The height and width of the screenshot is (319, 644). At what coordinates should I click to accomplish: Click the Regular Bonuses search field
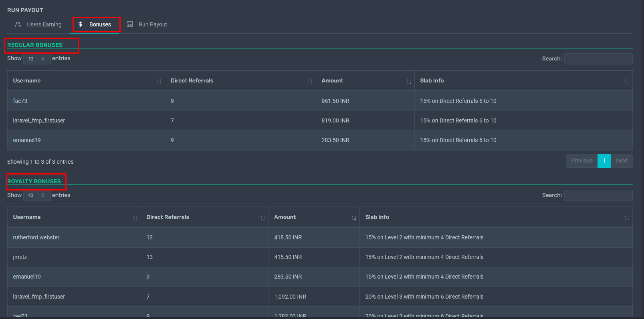pos(598,59)
